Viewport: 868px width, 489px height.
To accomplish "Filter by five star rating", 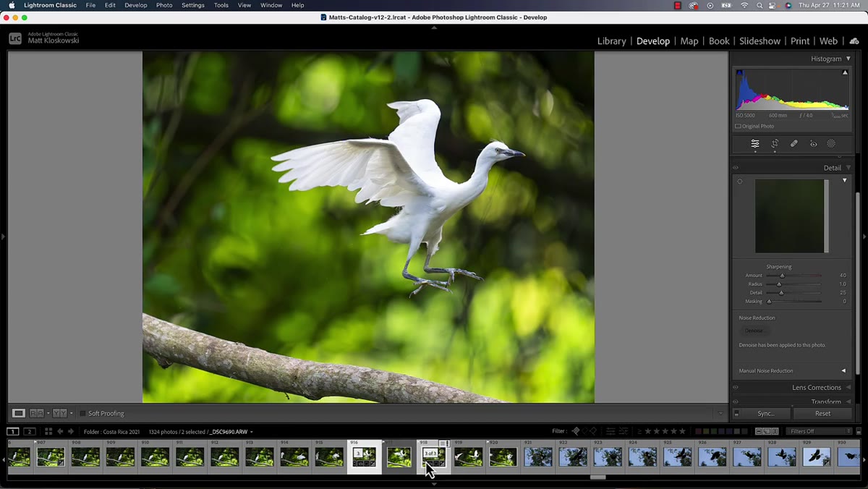I will [x=682, y=431].
